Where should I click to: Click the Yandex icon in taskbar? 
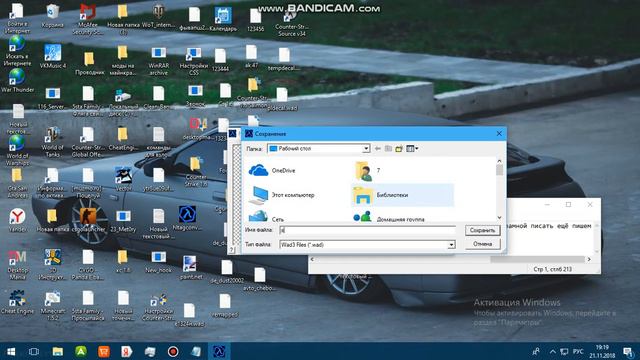point(127,351)
